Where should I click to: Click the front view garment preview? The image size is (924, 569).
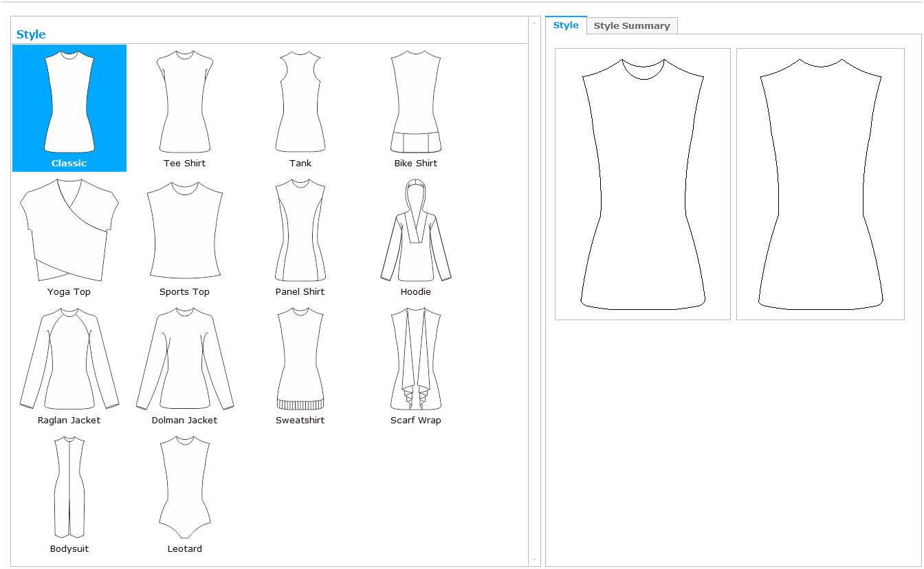(x=643, y=184)
